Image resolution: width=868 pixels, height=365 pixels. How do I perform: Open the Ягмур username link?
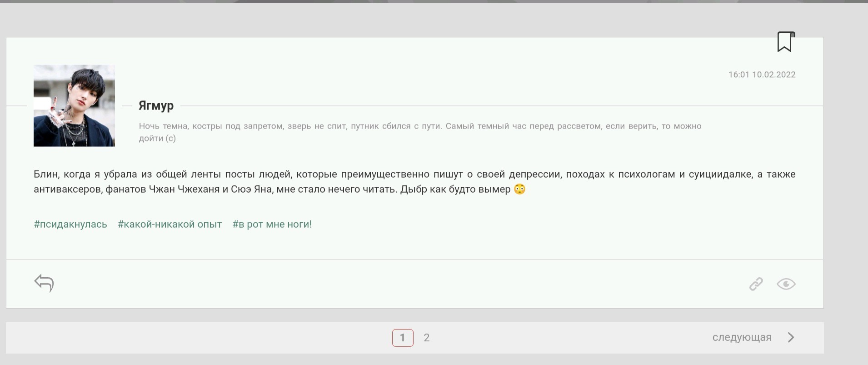click(x=156, y=105)
